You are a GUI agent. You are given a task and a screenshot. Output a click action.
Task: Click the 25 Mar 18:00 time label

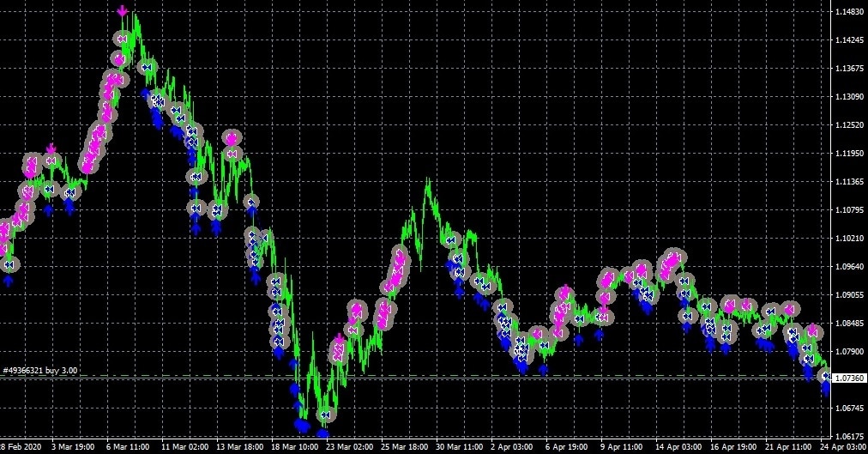(x=404, y=446)
